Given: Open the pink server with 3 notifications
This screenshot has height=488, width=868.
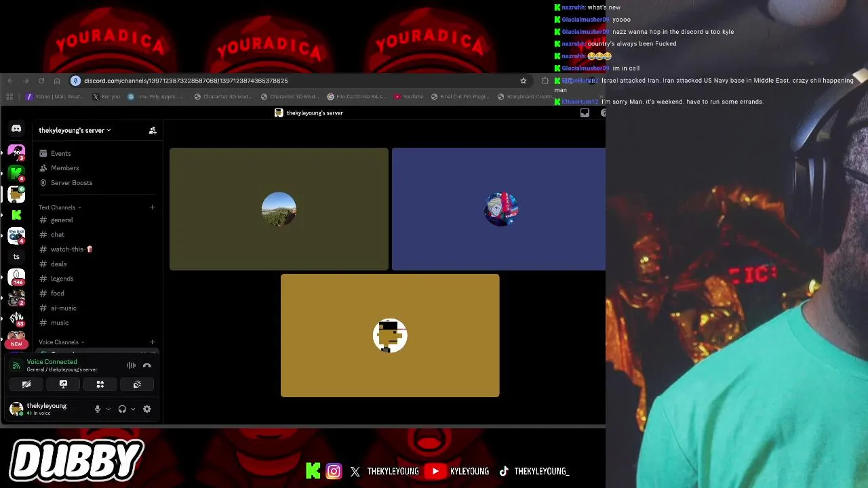Looking at the screenshot, I should (x=16, y=151).
